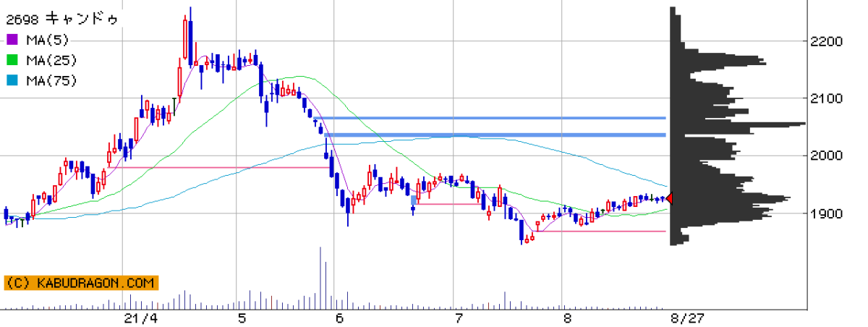Click the purple MA(5) legend swatch
The height and width of the screenshot is (327, 868).
pos(12,39)
